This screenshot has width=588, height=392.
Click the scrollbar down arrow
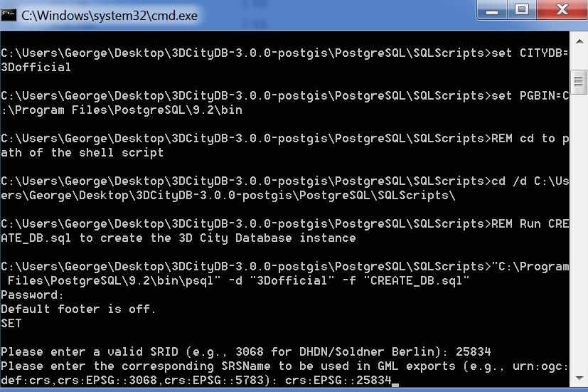[x=579, y=378]
